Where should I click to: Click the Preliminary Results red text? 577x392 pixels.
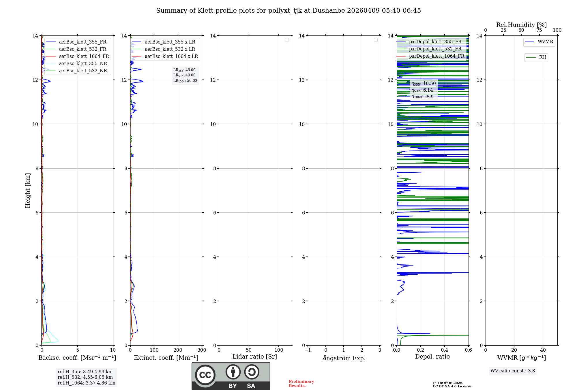[301, 384]
